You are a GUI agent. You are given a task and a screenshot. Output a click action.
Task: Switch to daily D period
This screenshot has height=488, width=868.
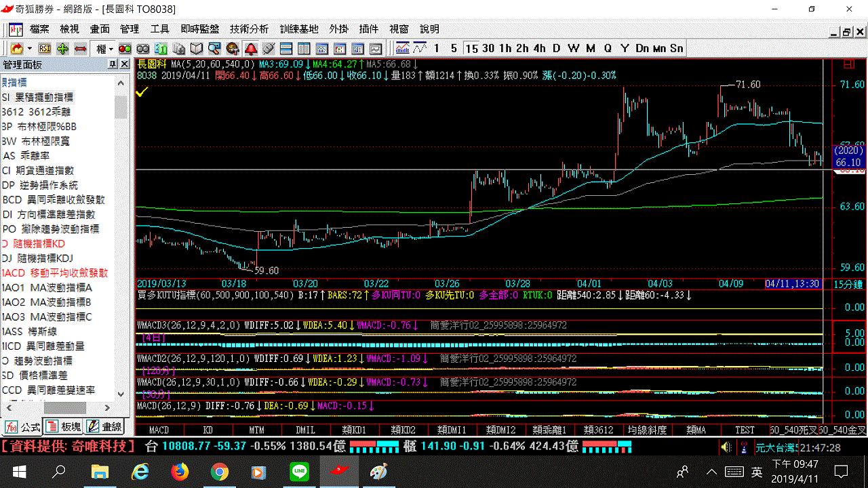(556, 48)
